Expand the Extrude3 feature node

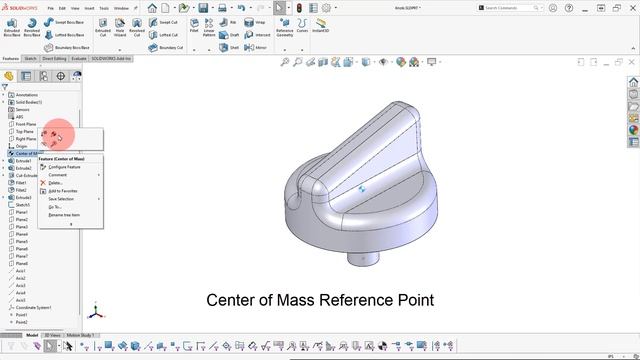[x=4, y=198]
